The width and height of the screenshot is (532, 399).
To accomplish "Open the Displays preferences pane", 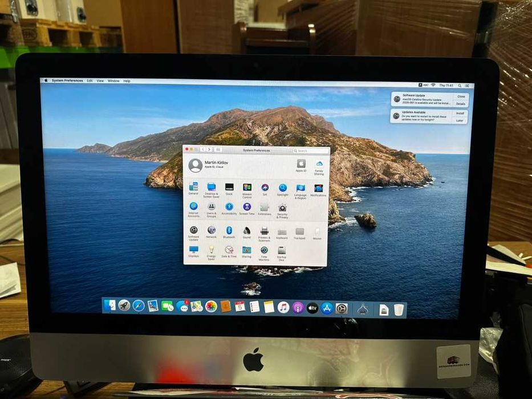I will (193, 251).
